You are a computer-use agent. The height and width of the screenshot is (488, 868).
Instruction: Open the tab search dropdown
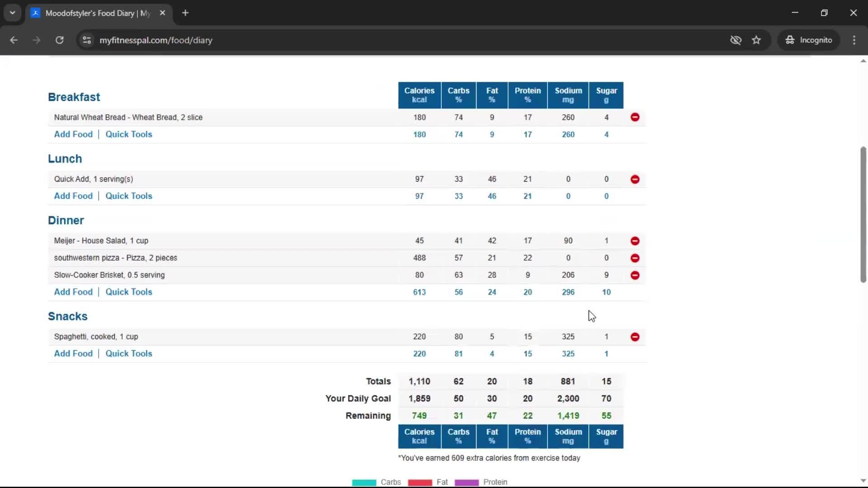coord(13,13)
